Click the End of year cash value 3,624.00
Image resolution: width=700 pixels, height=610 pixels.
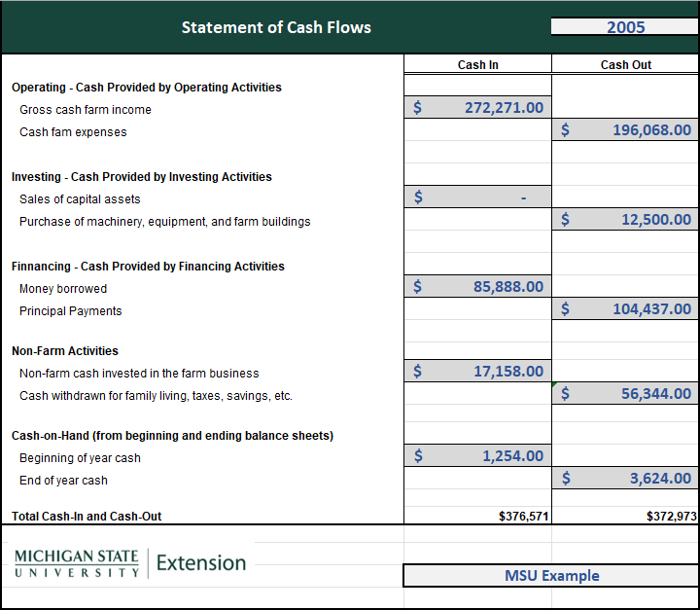coord(625,478)
